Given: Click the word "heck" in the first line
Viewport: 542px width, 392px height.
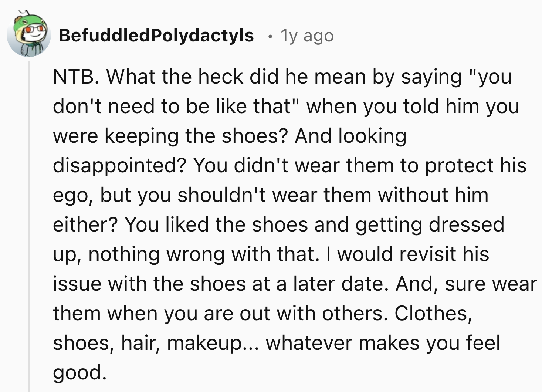Looking at the screenshot, I should click(221, 77).
